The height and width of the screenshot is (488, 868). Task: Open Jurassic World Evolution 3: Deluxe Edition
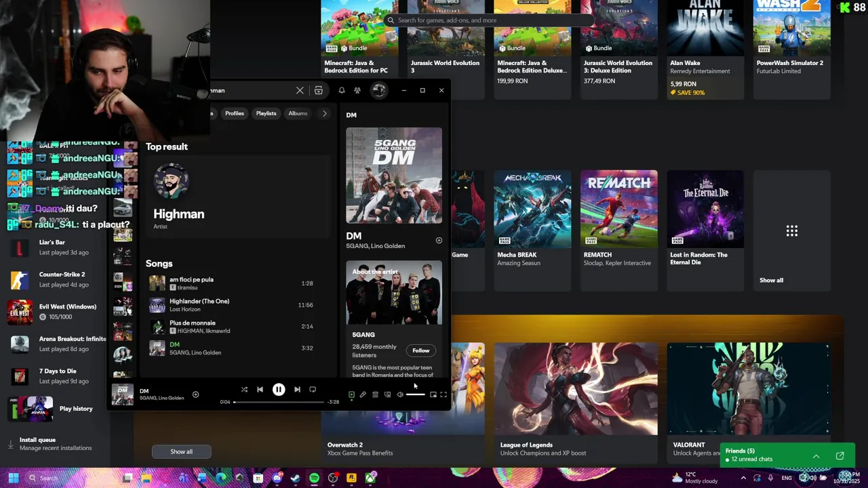(x=618, y=49)
